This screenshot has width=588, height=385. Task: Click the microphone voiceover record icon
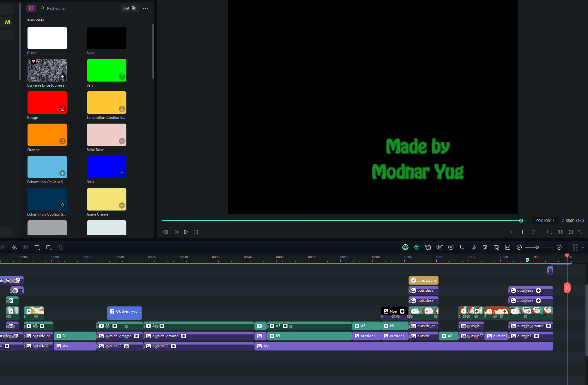tap(473, 247)
